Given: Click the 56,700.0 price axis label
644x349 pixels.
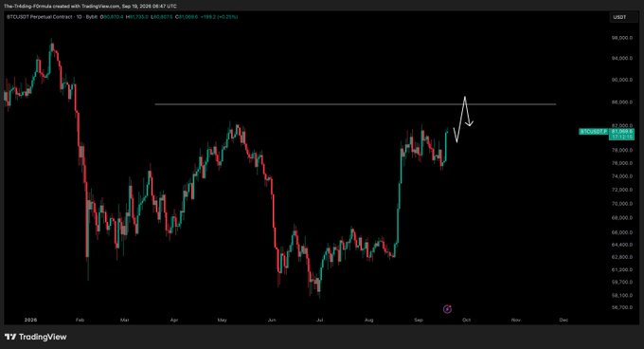Looking at the screenshot, I should pos(622,307).
